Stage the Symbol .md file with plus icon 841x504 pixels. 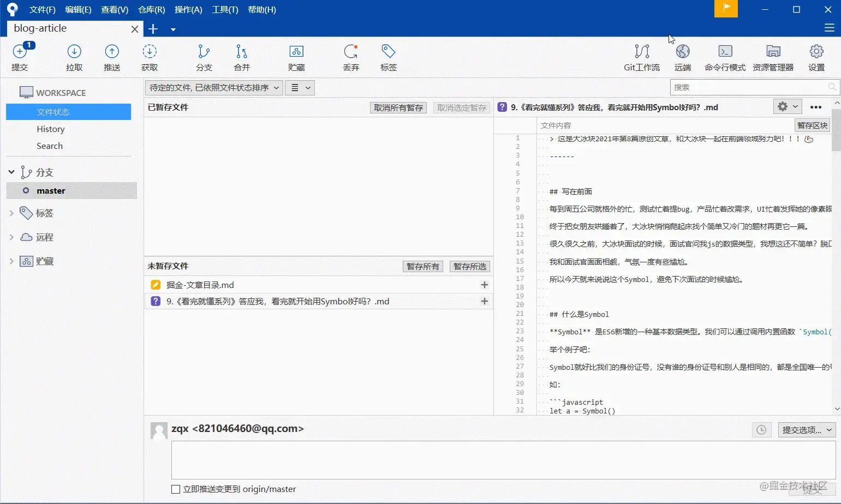[x=484, y=301]
